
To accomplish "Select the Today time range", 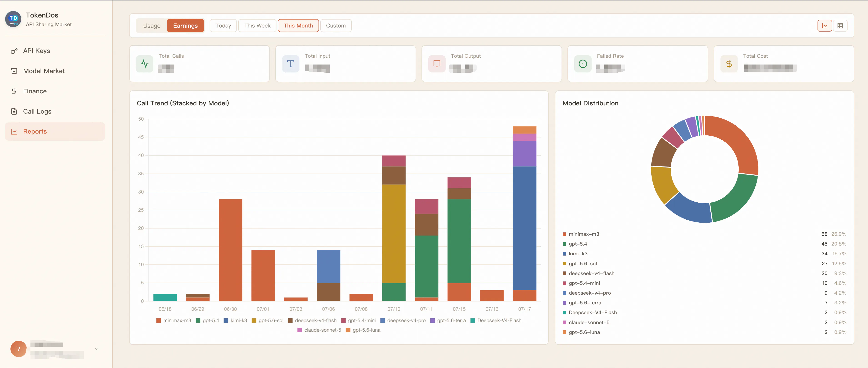I will click(223, 26).
